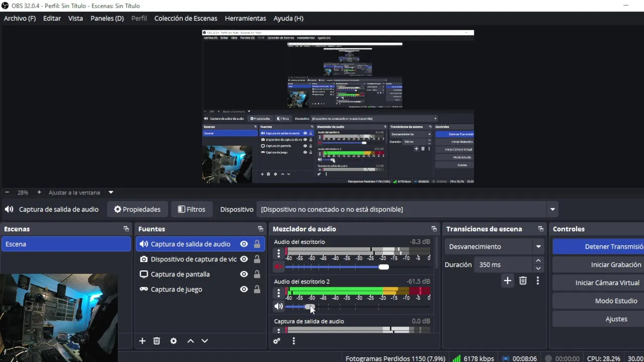The height and width of the screenshot is (362, 644).
Task: Click the camera icon of Dispositivo de captura
Action: click(144, 259)
